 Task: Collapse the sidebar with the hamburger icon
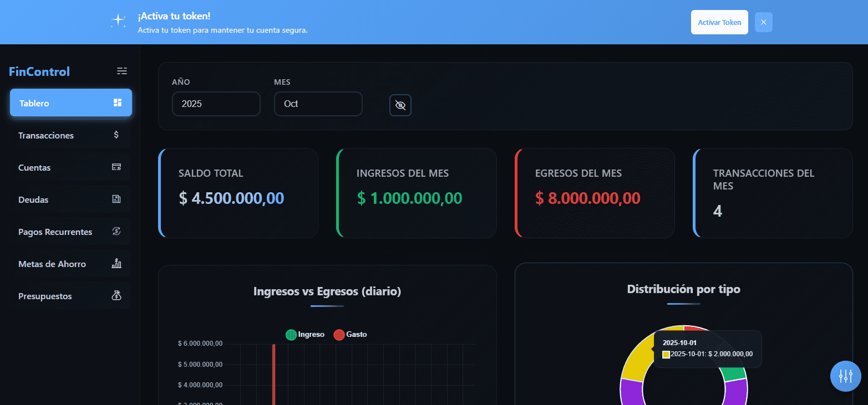[x=121, y=71]
